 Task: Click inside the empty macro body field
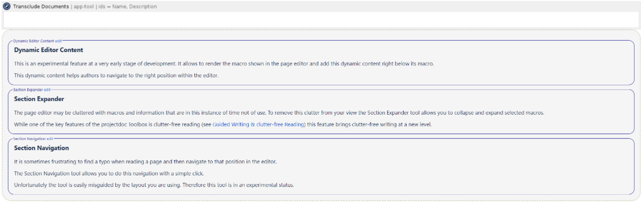click(321, 20)
